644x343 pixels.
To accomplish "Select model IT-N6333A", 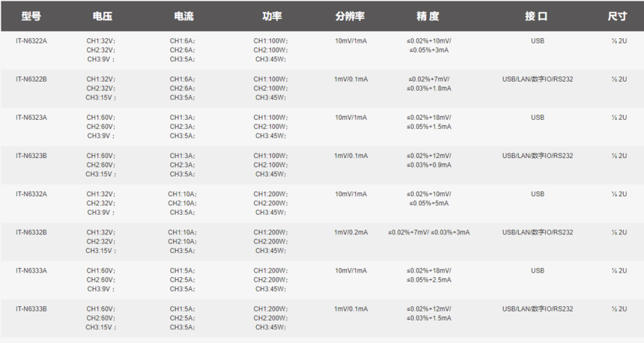I will point(31,270).
